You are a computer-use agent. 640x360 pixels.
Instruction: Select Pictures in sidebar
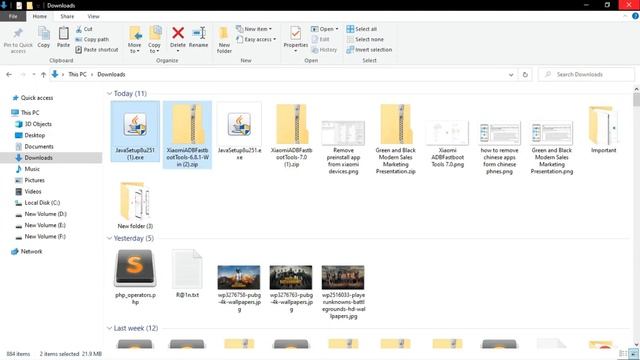[x=30, y=180]
